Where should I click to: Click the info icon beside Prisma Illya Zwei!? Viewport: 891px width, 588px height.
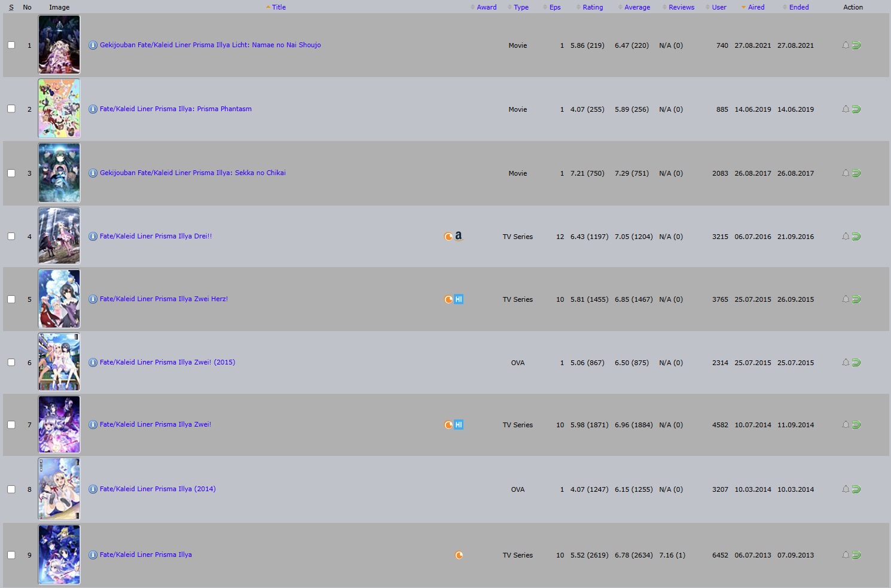click(x=93, y=425)
